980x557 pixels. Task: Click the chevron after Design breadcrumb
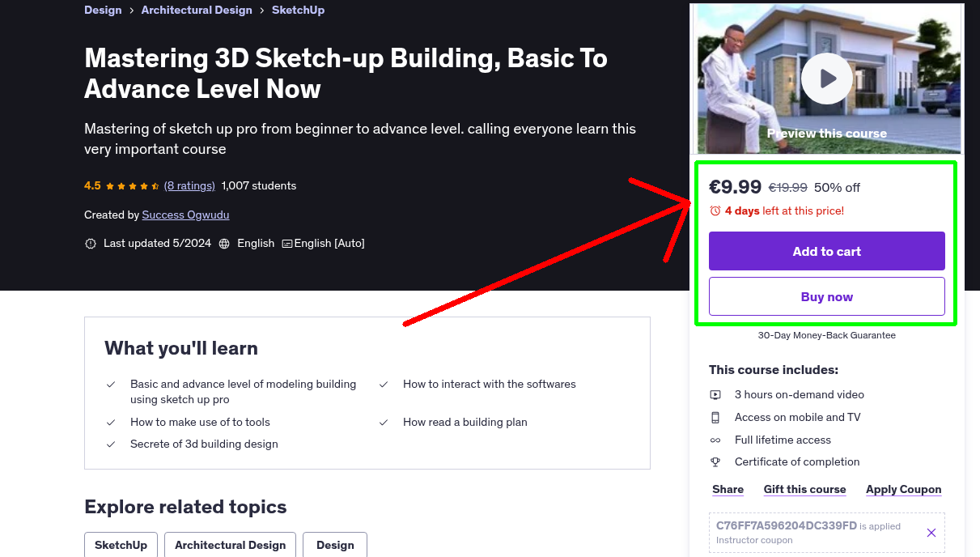click(132, 11)
